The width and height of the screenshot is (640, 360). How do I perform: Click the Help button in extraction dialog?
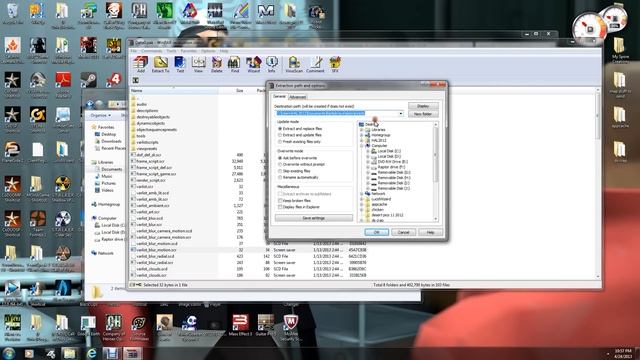coord(430,232)
